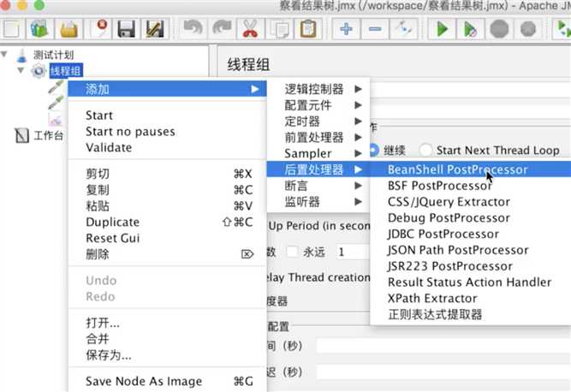Click the Redo arrow icon
Viewport: 571px width, 392px height.
(x=222, y=29)
